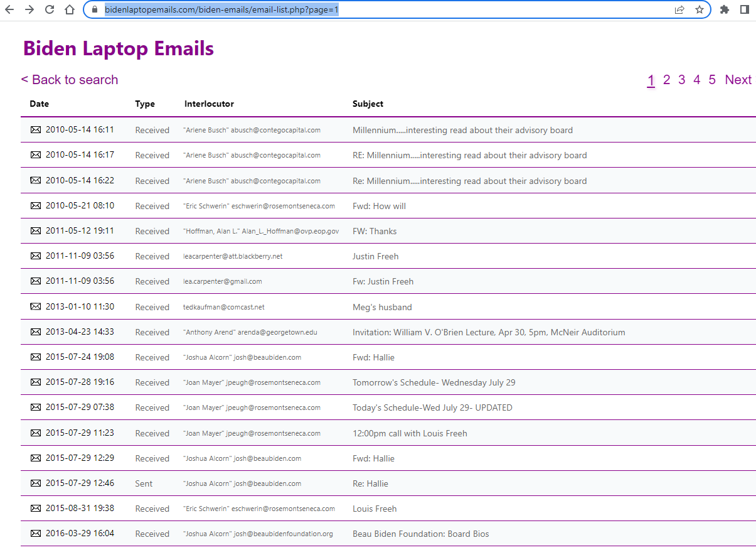Open envelope icon for 2010-05-14 16:17 email
The width and height of the screenshot is (756, 550).
pyautogui.click(x=36, y=154)
